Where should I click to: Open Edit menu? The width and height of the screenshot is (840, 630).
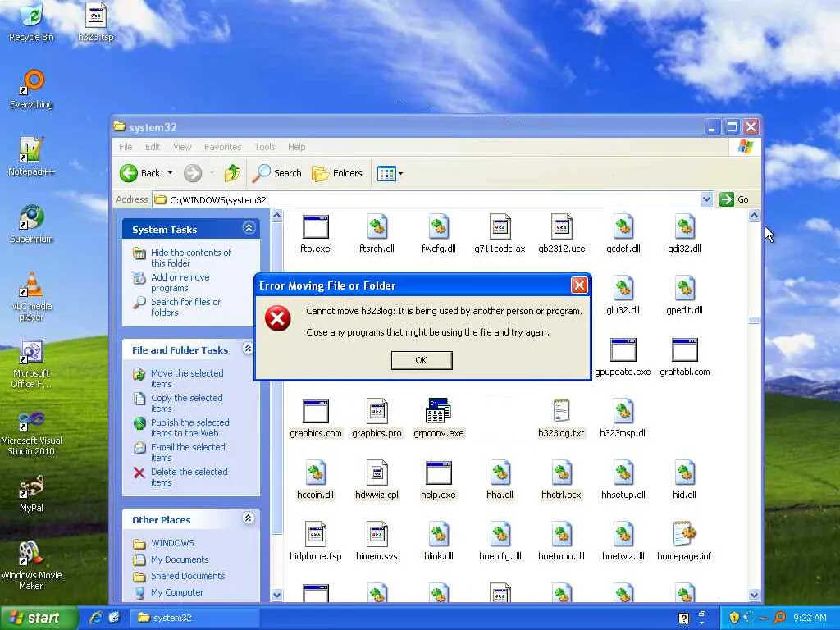(x=153, y=147)
